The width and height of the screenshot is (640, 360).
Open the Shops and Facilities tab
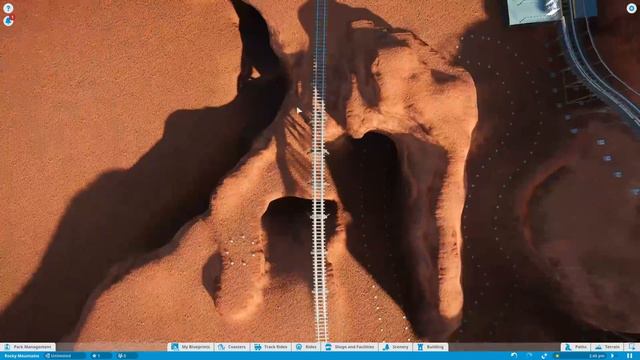click(350, 347)
